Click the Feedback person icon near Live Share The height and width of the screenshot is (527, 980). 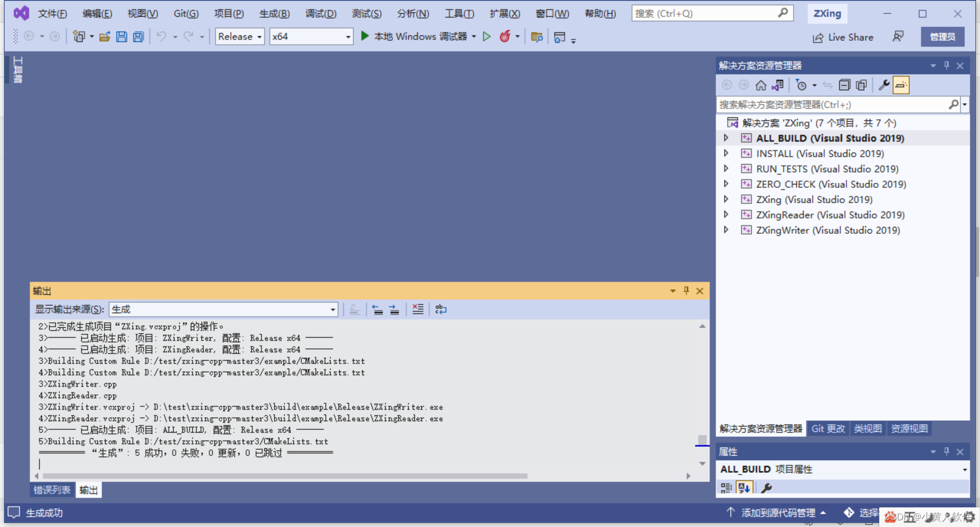pos(898,36)
